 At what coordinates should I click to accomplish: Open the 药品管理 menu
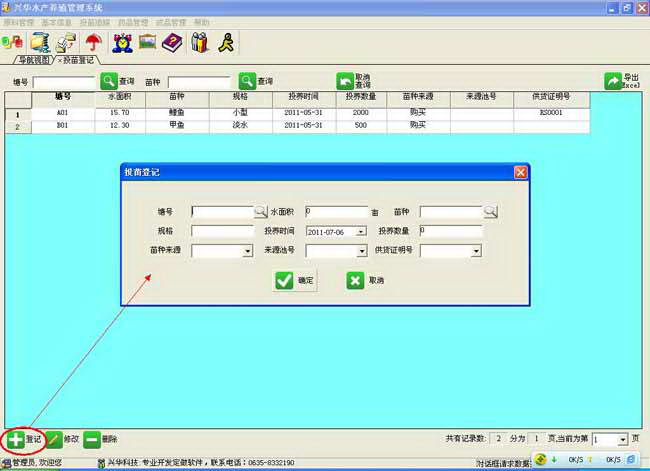(133, 22)
